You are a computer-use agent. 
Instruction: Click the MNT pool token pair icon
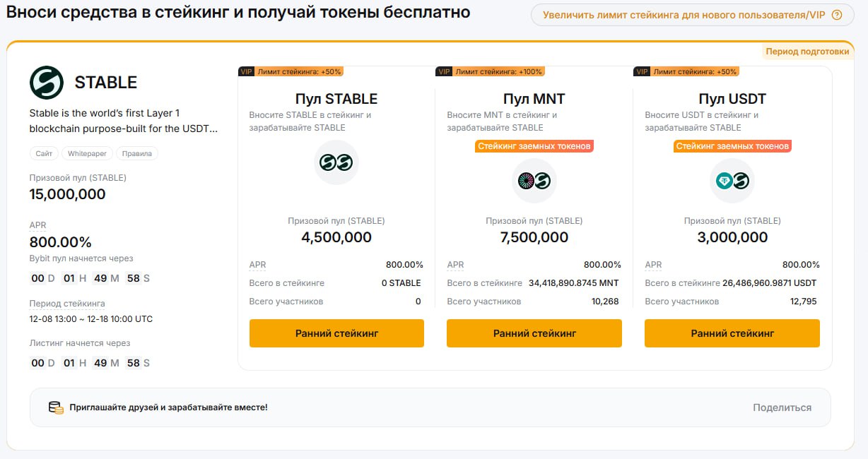click(x=534, y=181)
